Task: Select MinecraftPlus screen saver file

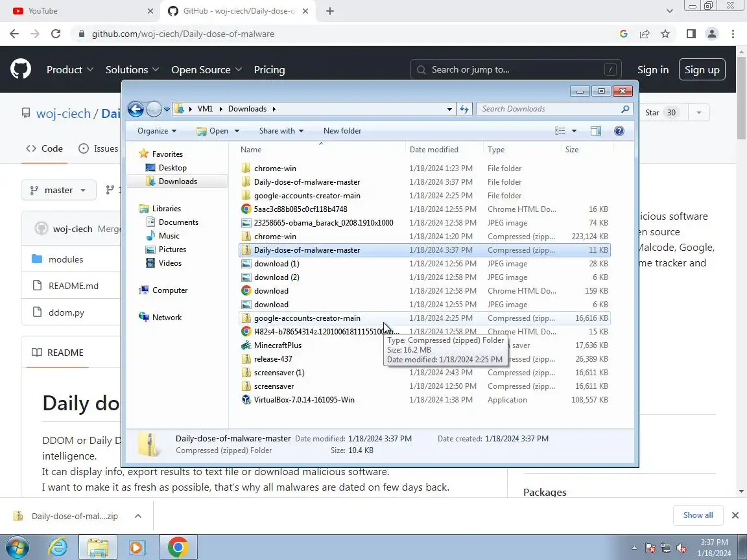Action: (278, 345)
